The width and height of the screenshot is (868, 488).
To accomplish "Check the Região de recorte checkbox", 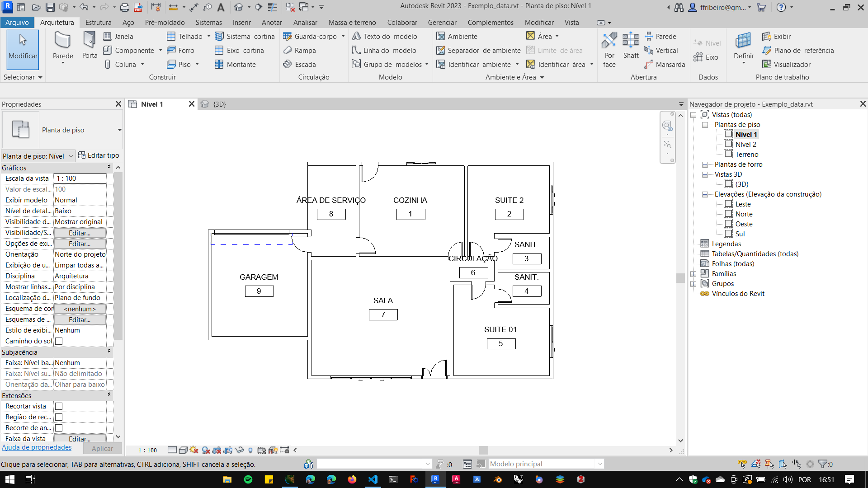I will tap(59, 417).
